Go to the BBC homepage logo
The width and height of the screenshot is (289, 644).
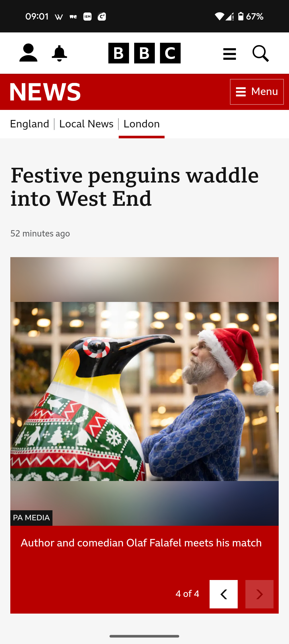point(144,53)
